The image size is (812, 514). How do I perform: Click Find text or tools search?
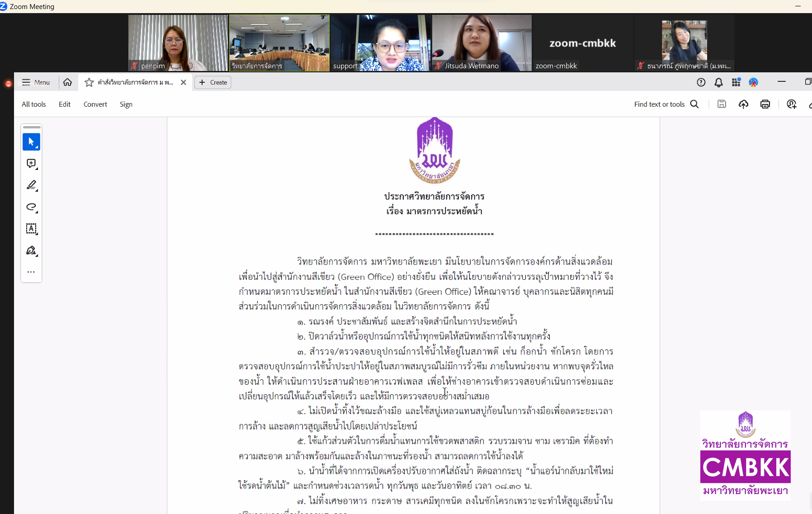(x=666, y=104)
